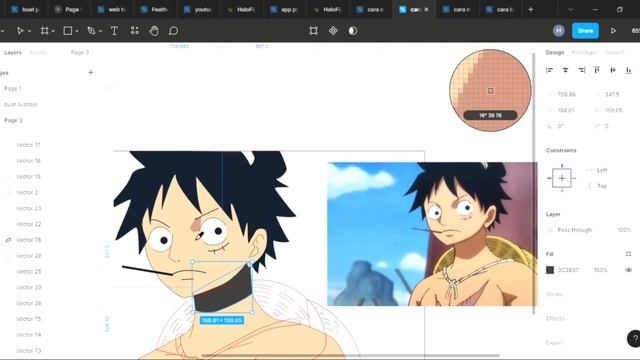Select the Vector 22 layer

(x=29, y=224)
